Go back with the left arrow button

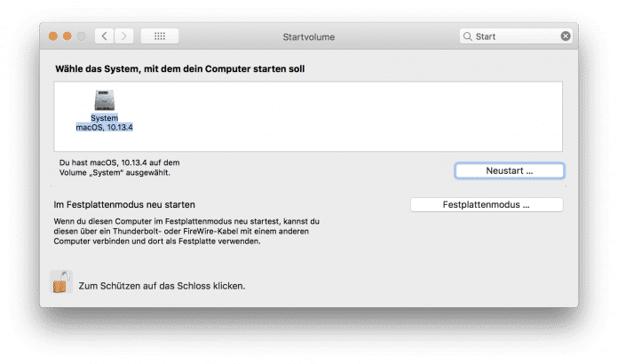click(x=105, y=36)
